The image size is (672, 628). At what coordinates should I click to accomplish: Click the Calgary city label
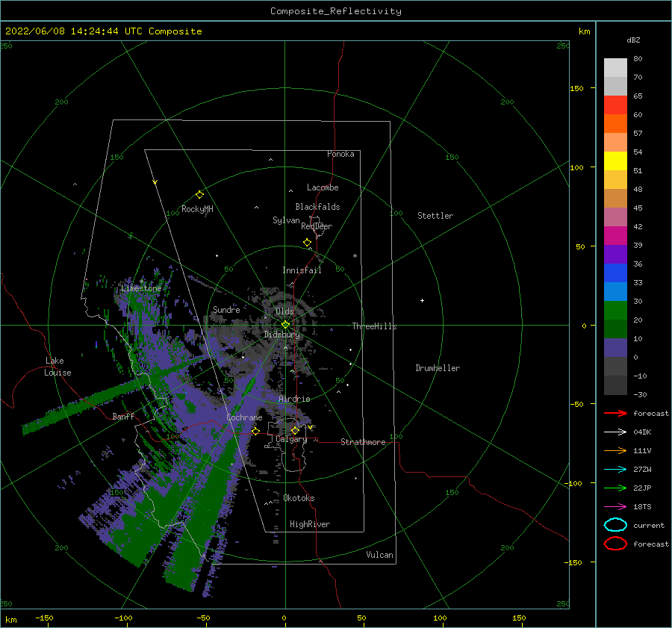point(291,439)
